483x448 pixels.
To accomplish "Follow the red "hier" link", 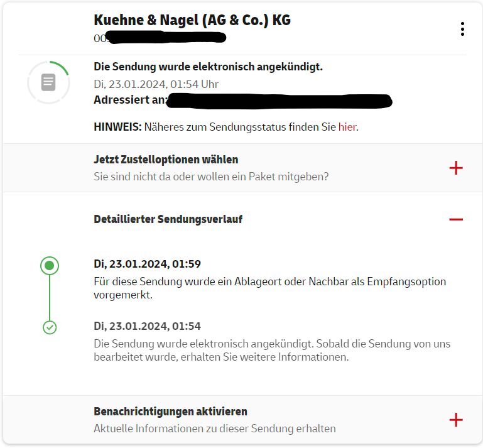I will pyautogui.click(x=347, y=127).
